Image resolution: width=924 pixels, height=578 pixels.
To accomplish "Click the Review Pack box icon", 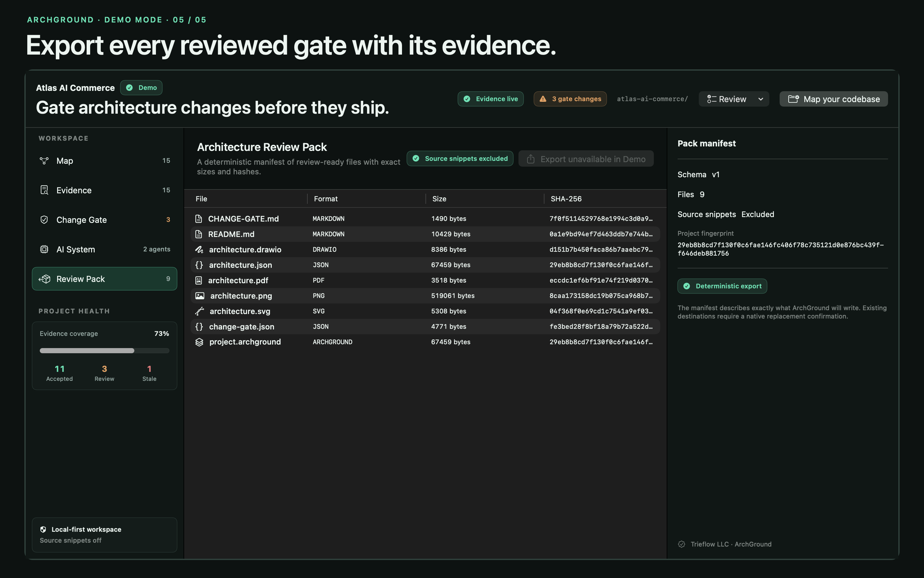I will point(44,279).
